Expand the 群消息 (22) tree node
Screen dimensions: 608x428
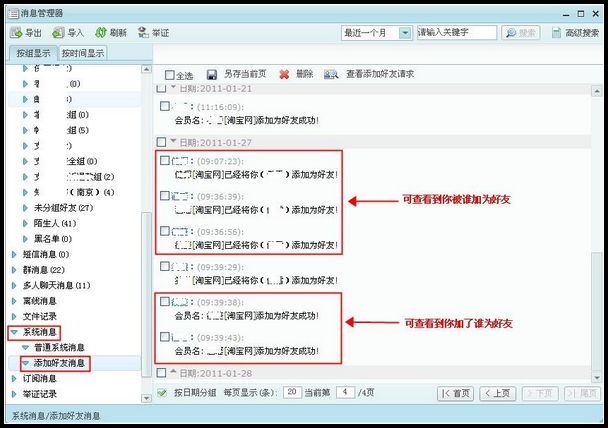coord(12,270)
